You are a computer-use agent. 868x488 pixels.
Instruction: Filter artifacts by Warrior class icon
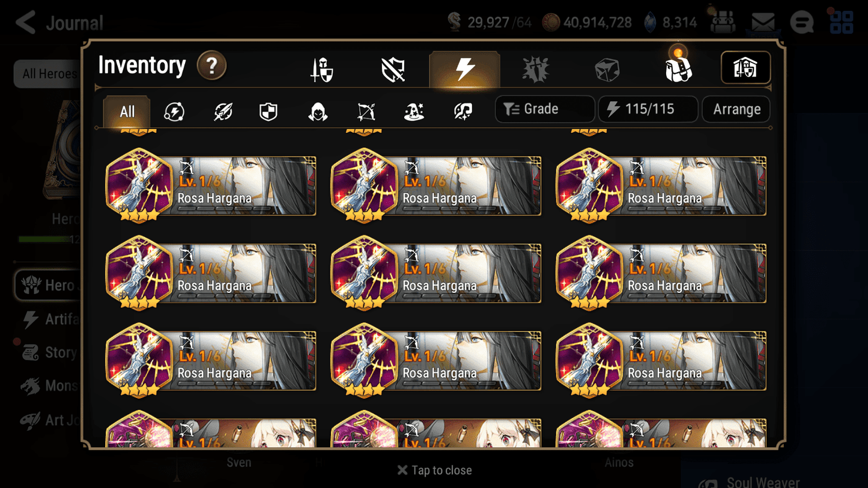pos(223,112)
